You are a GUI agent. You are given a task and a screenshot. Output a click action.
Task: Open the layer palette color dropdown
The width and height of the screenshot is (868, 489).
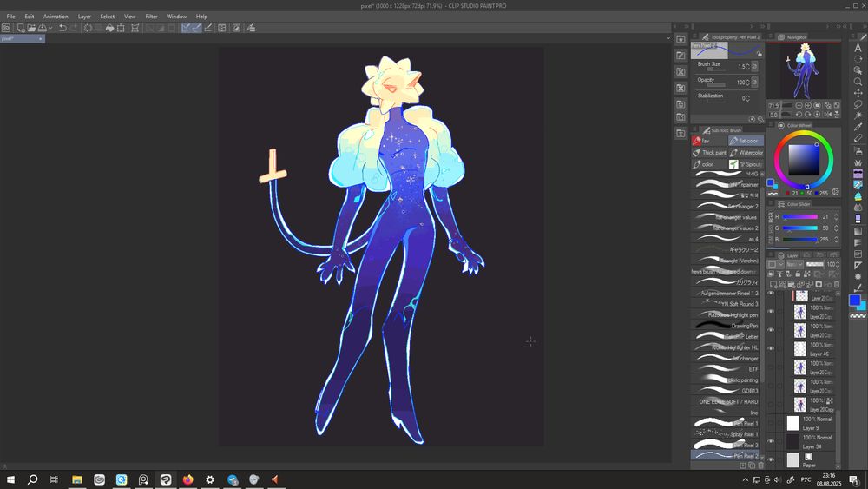775,264
